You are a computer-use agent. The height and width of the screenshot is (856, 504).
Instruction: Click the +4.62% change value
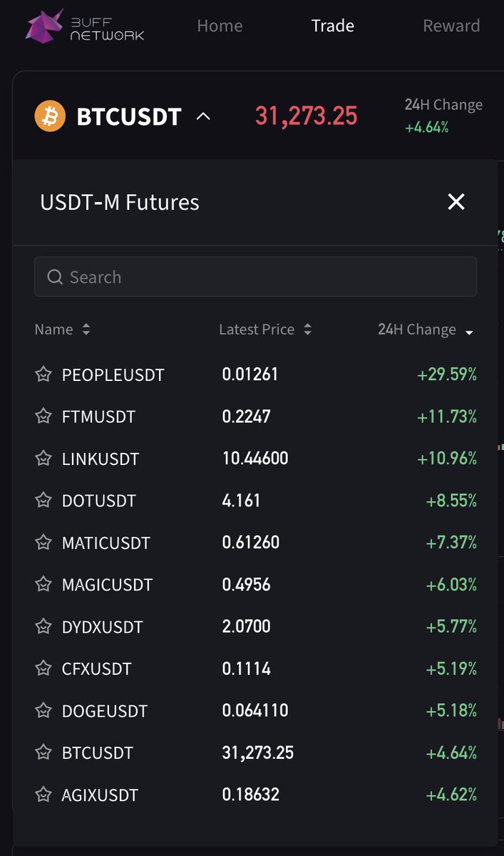pos(451,794)
